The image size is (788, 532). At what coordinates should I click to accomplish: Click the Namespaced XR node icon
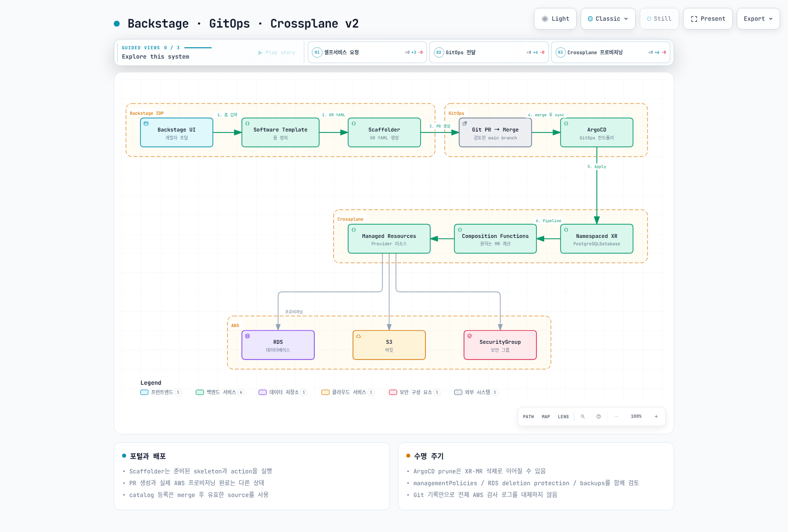[566, 230]
